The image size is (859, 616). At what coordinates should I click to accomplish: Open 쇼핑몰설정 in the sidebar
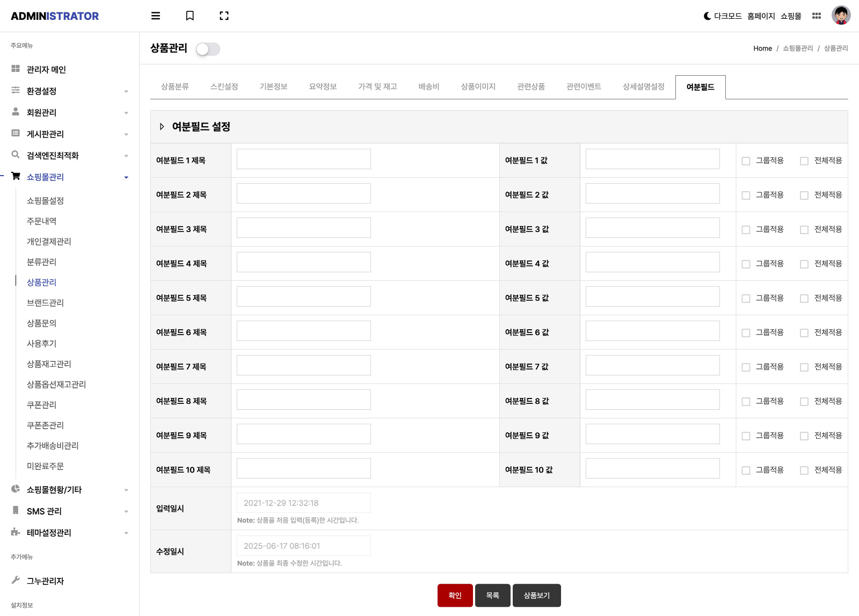[x=46, y=201]
